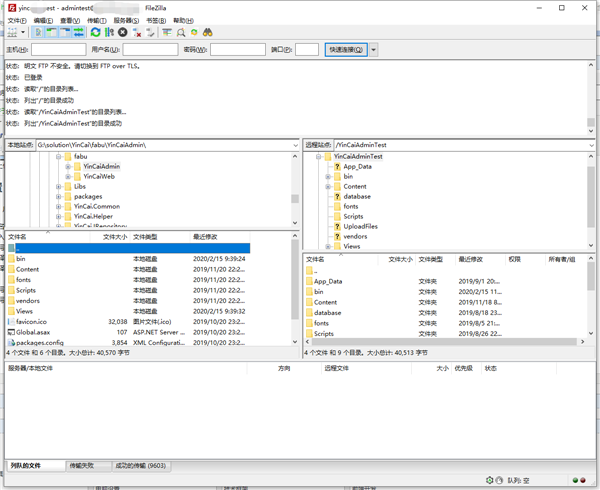
Task: Open the 传输(T) menu
Action: coord(97,20)
